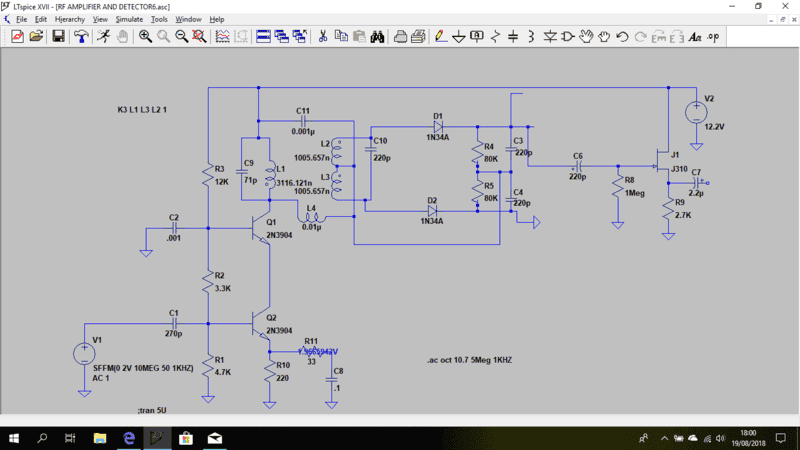The width and height of the screenshot is (800, 450).
Task: Click the Cut scissors tool
Action: coord(322,37)
